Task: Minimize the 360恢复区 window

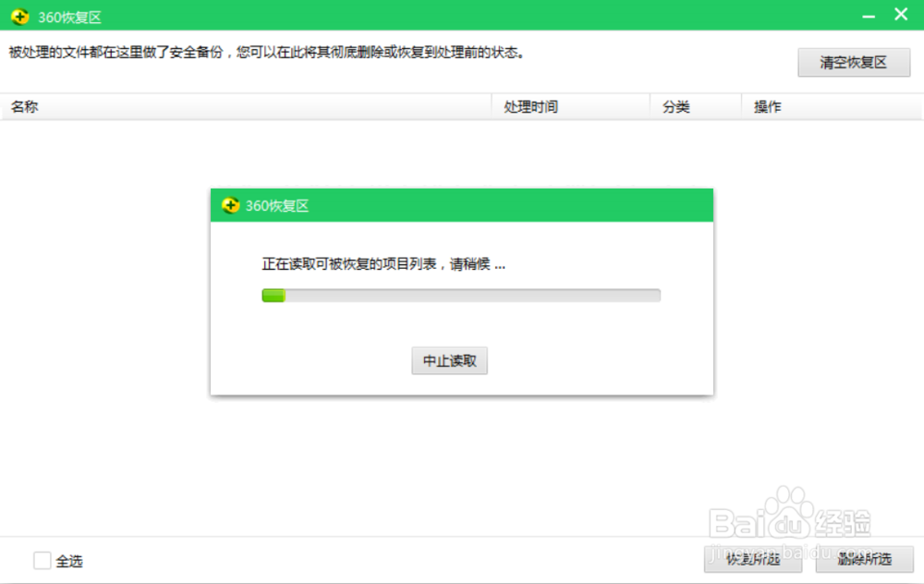Action: pos(869,17)
